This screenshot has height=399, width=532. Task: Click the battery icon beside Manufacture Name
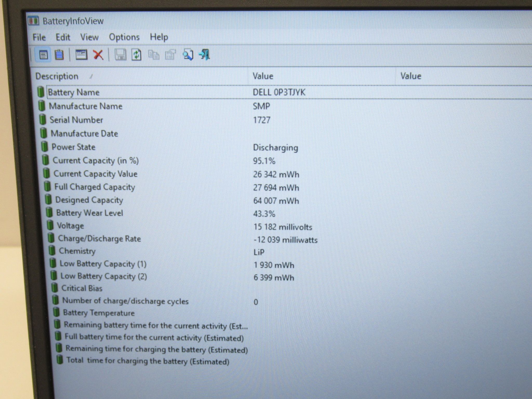point(42,106)
